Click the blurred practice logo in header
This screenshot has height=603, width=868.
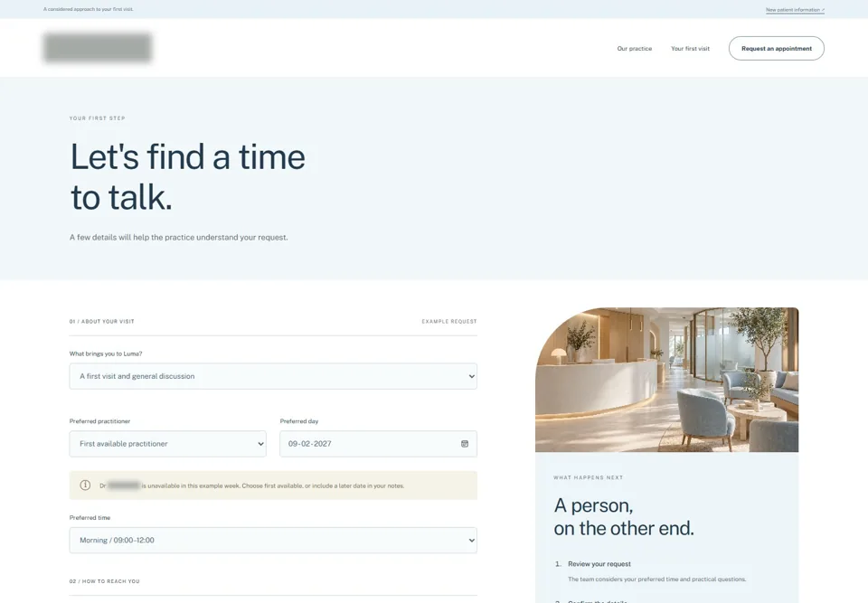(98, 47)
